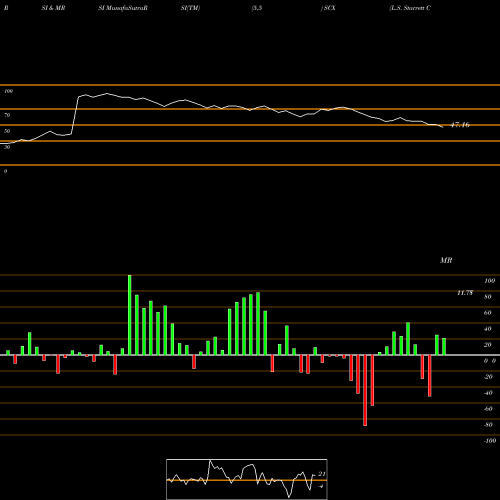Viewport: 500px width, 500px height.
Task: Click the 'SI(TM)' header label
Action: [x=190, y=8]
